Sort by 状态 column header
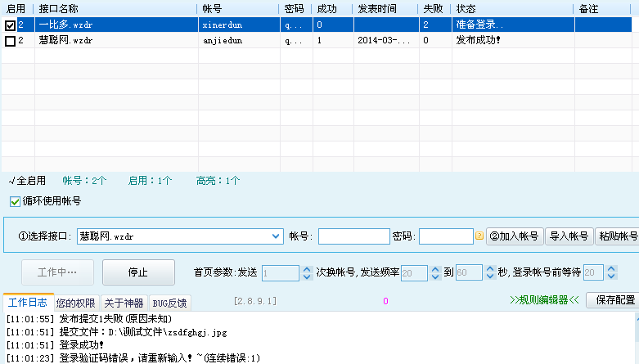This screenshot has height=364, width=639. tap(513, 8)
